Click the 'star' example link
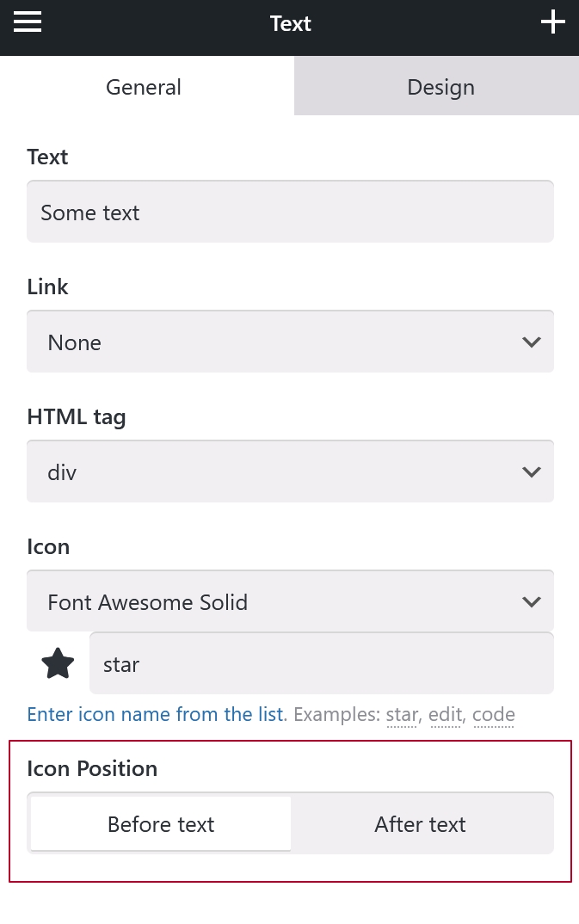Viewport: 579px width, 924px height. point(402,715)
